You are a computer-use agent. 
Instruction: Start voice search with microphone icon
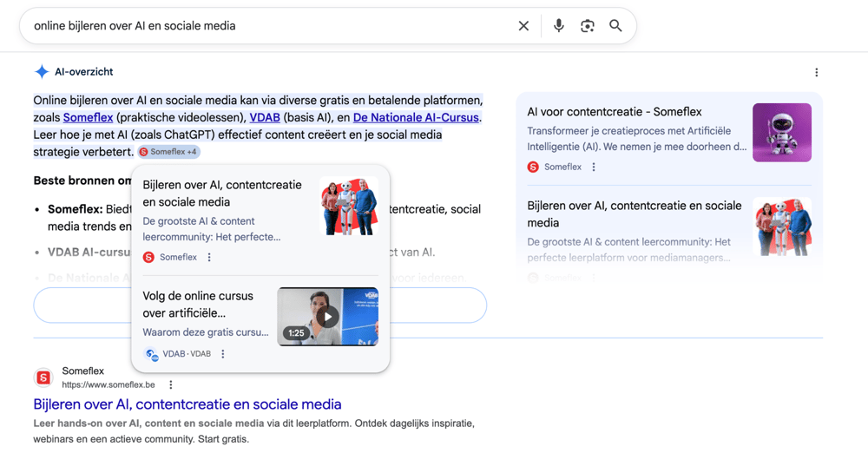click(558, 26)
